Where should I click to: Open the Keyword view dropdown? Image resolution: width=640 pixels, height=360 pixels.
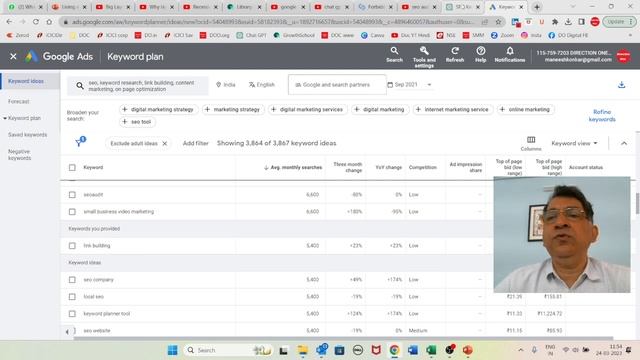pos(574,143)
